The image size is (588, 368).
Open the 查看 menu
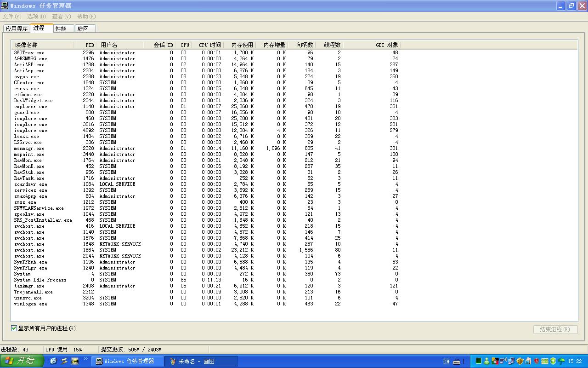tap(61, 17)
